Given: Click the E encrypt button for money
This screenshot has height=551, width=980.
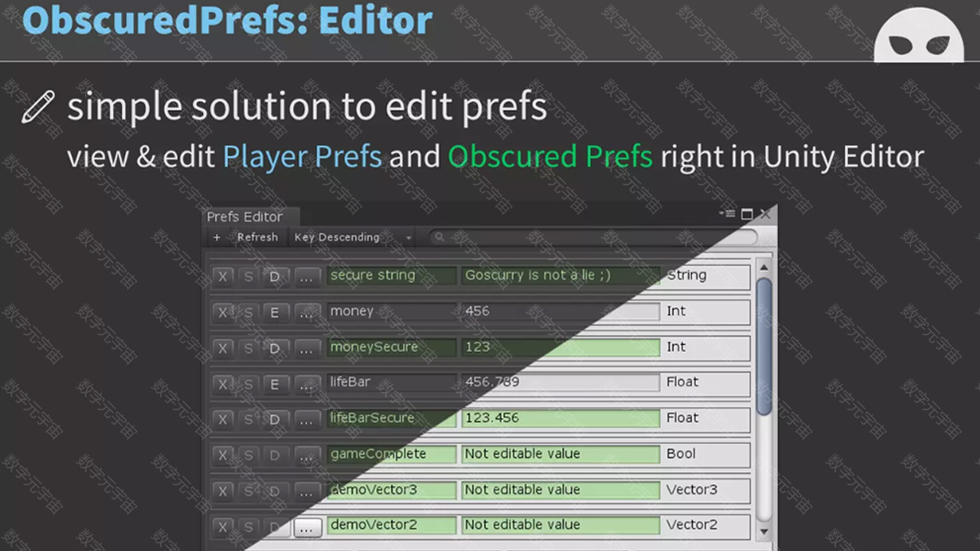Looking at the screenshot, I should 274,312.
